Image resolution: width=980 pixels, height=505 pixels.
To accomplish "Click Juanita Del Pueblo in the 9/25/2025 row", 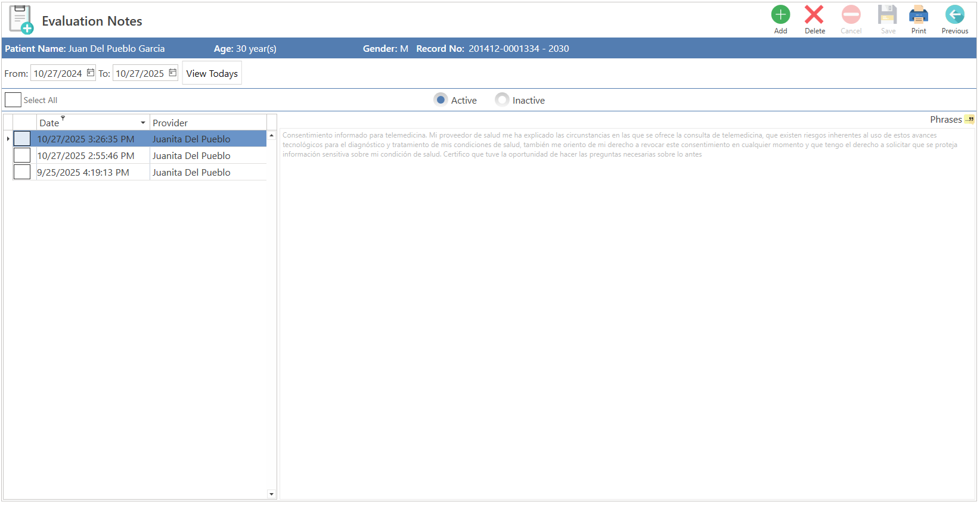I will tap(191, 172).
